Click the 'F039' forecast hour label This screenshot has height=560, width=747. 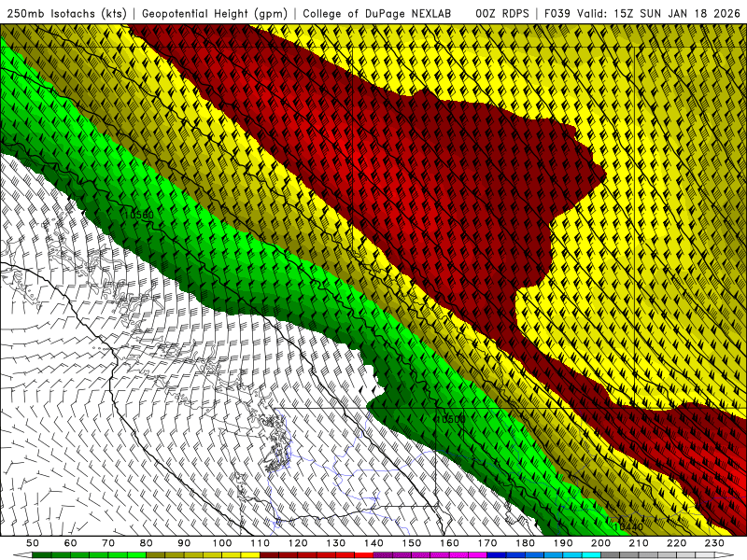tap(557, 14)
